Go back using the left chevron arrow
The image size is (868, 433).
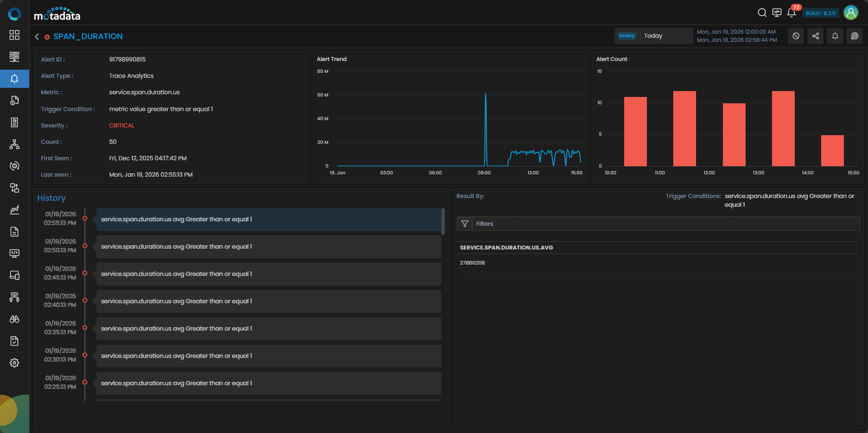click(x=37, y=36)
